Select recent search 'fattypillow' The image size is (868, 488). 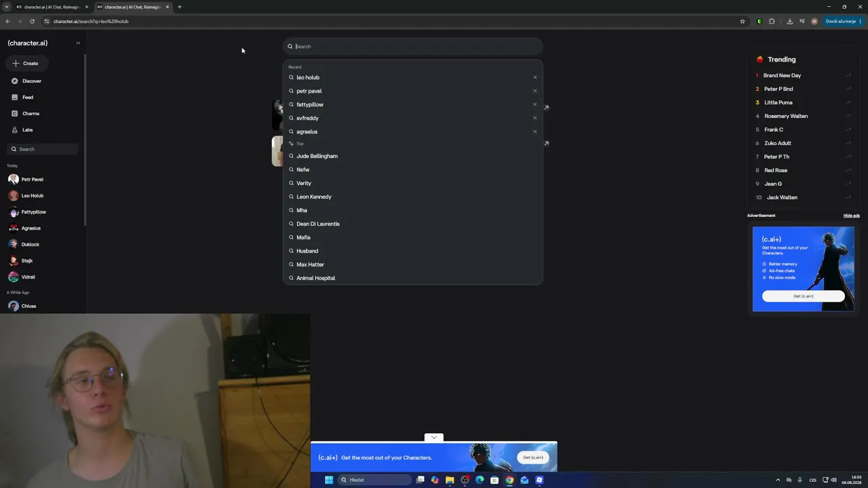point(310,104)
